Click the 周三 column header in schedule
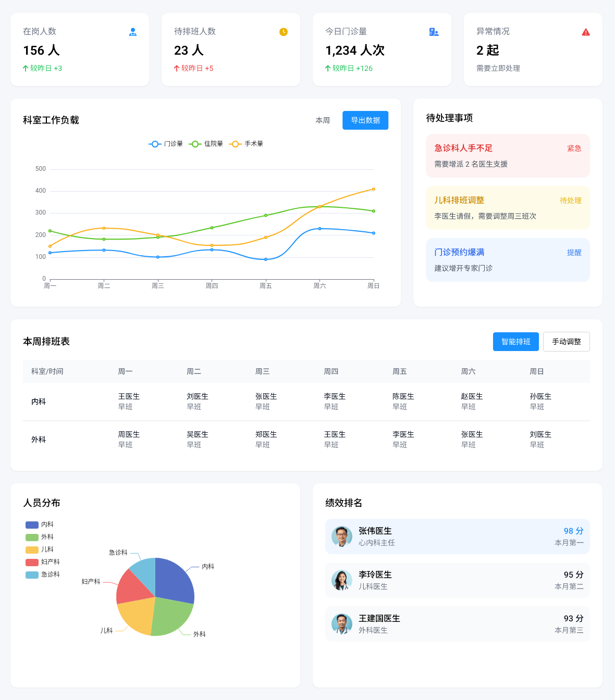The width and height of the screenshot is (615, 700). point(263,371)
